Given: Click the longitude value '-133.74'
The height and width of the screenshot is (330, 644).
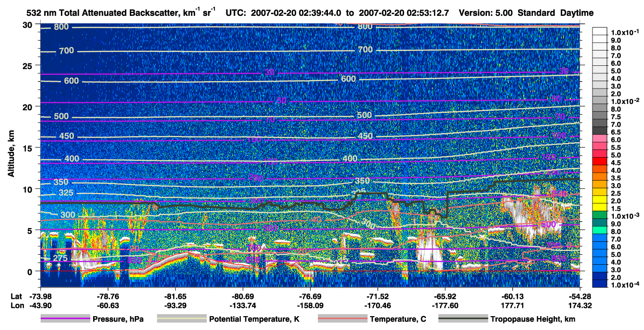Looking at the screenshot, I should tap(242, 305).
